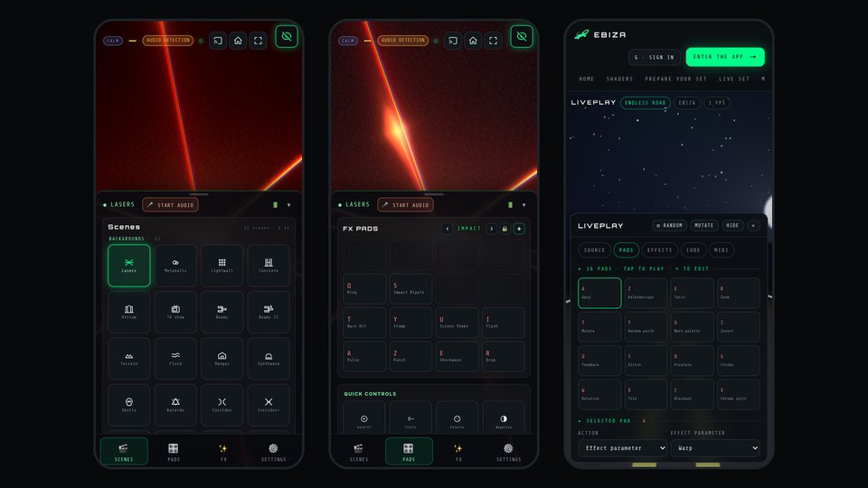Screen dimensions: 868x488
Task: Select the Hangar scene tile
Action: [x=222, y=359]
